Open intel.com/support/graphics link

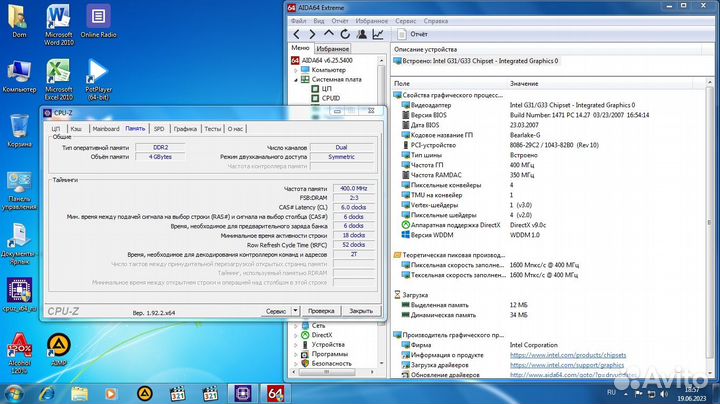click(567, 365)
